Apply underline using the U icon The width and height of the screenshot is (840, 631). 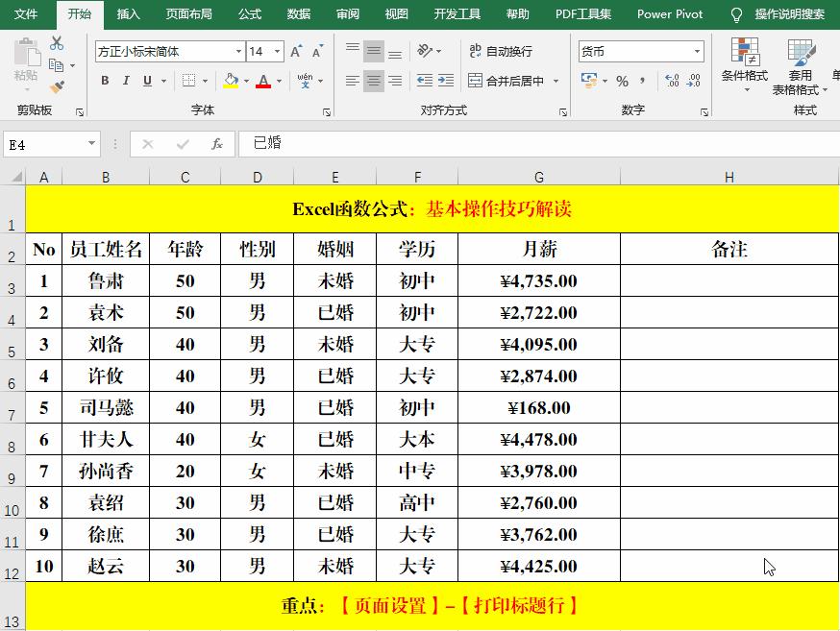pos(146,82)
